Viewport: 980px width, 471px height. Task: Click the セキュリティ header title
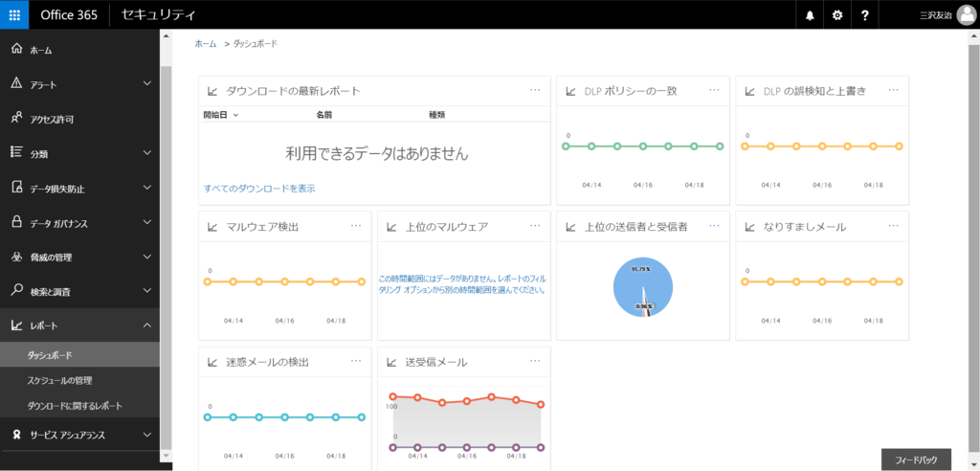(158, 15)
